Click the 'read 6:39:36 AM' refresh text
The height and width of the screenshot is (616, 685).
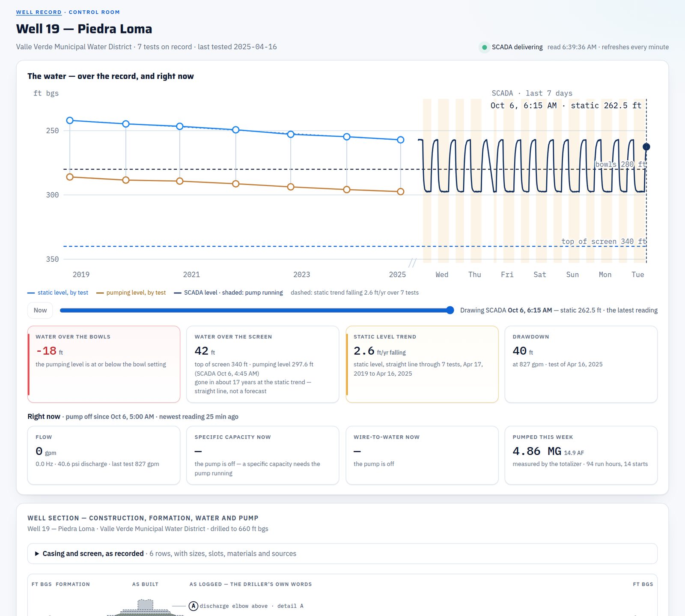[x=572, y=47]
